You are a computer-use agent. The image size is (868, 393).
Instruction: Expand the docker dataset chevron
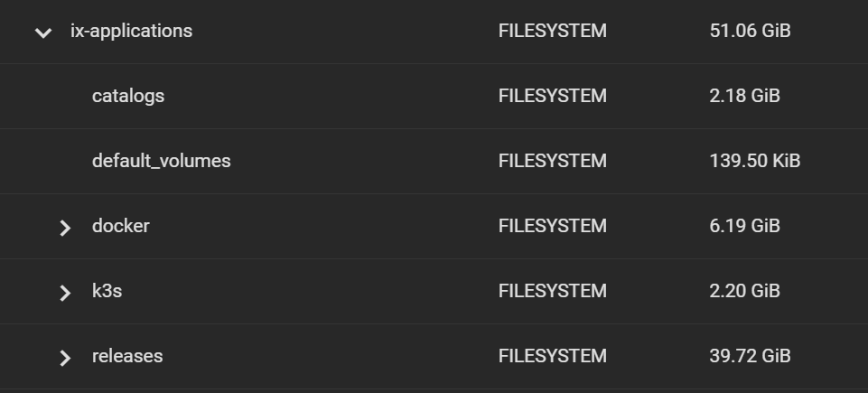coord(65,228)
